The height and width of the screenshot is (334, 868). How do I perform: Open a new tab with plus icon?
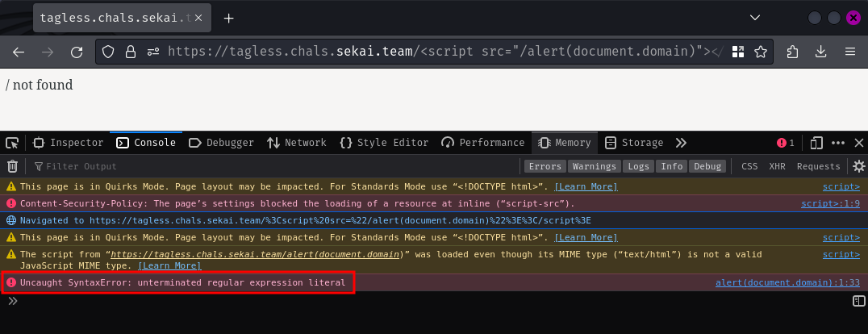(228, 19)
